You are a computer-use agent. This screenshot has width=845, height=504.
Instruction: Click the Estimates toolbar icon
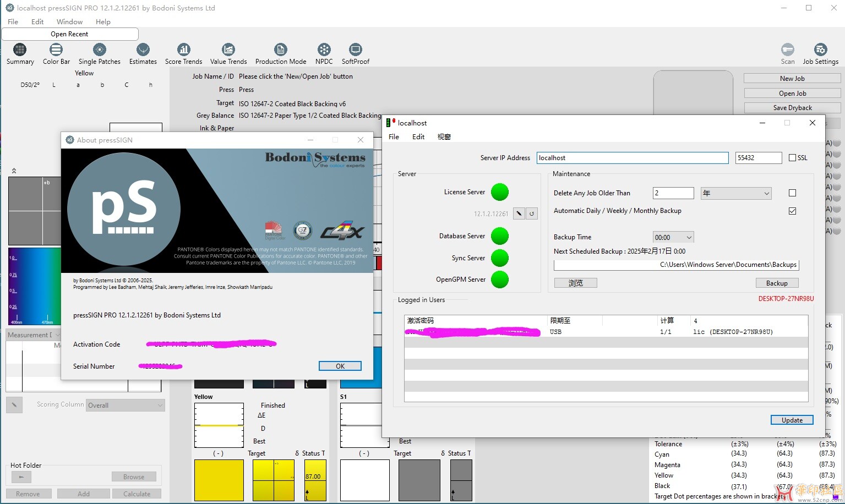pos(143,50)
